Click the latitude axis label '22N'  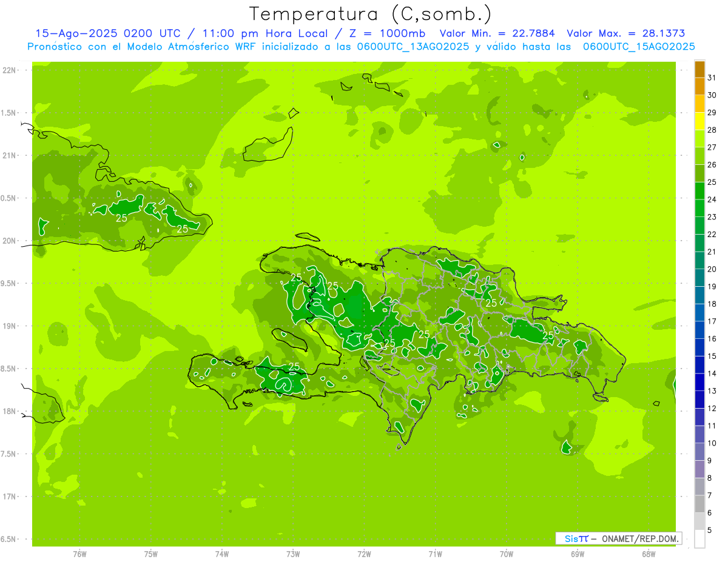(10, 70)
